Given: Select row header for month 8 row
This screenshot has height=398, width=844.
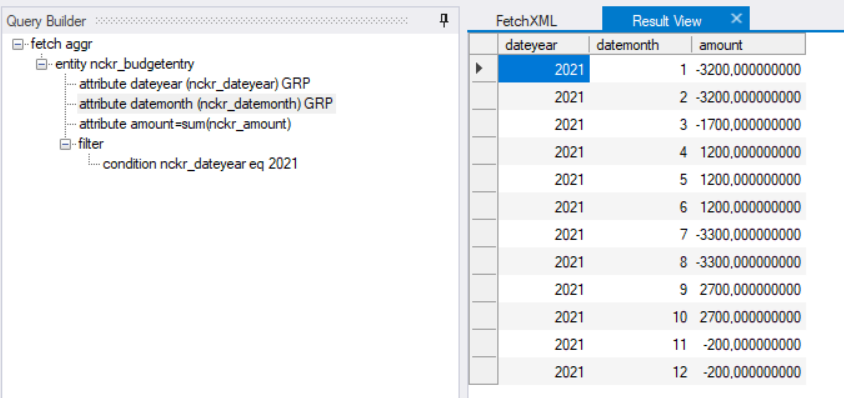Looking at the screenshot, I should point(483,262).
